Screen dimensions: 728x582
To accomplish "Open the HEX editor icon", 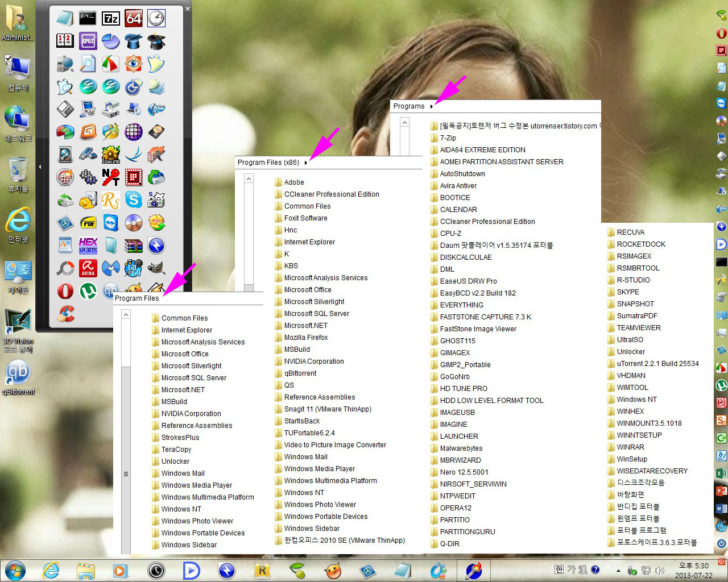I will (x=88, y=246).
